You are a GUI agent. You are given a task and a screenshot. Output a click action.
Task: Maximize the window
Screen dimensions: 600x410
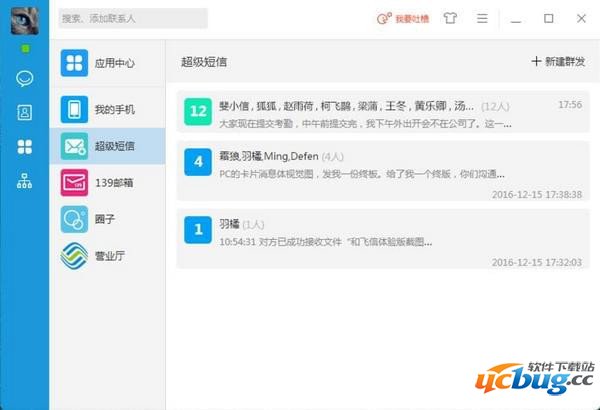coord(548,18)
